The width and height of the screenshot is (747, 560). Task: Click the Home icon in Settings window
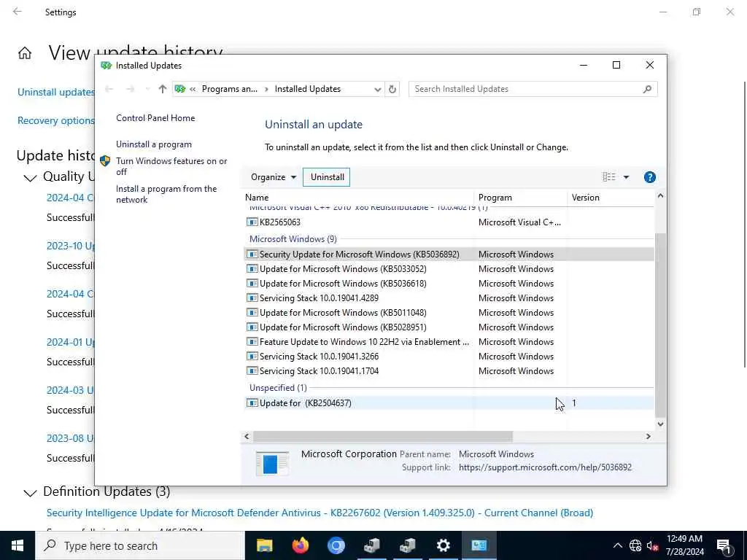click(x=25, y=52)
